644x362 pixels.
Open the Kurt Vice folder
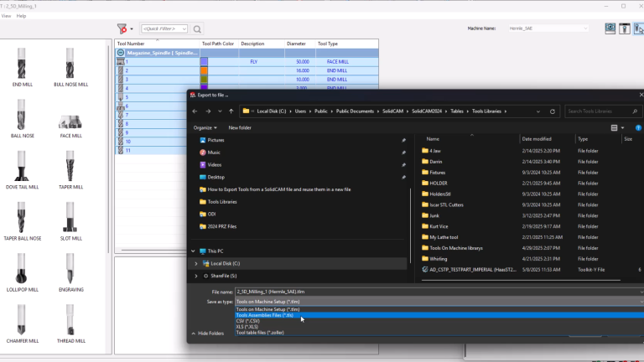[x=439, y=226]
